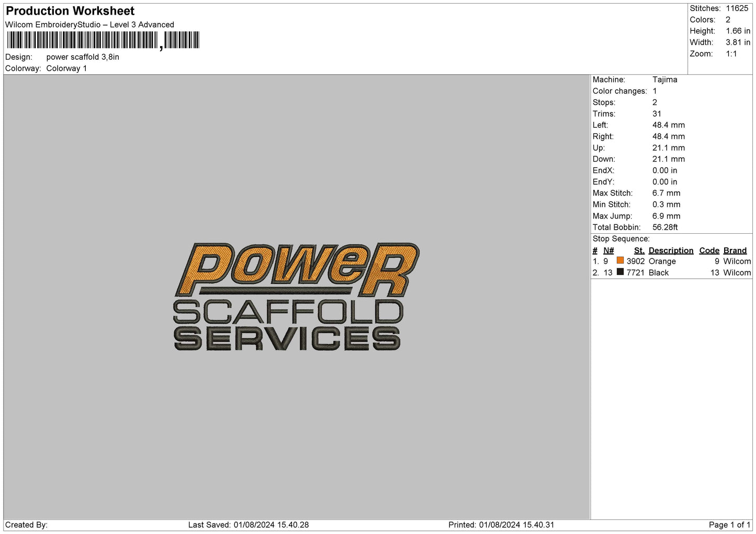This screenshot has width=756, height=534.
Task: Click the Description column header
Action: tap(671, 251)
